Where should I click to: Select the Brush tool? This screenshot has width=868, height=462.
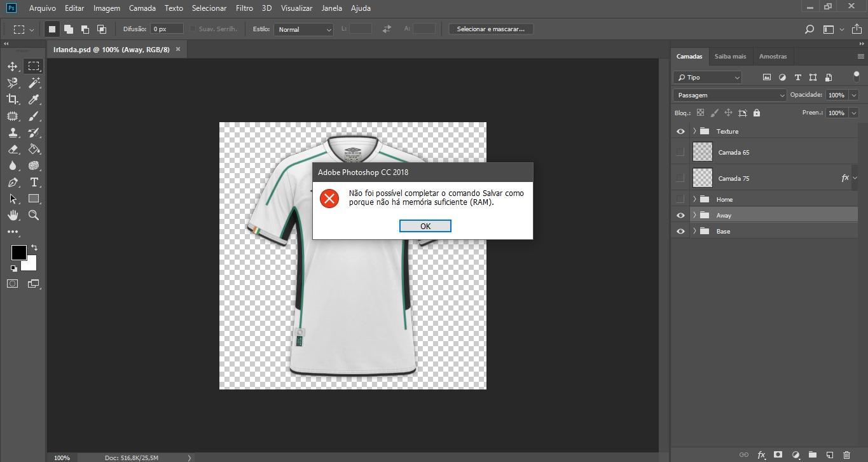point(34,116)
